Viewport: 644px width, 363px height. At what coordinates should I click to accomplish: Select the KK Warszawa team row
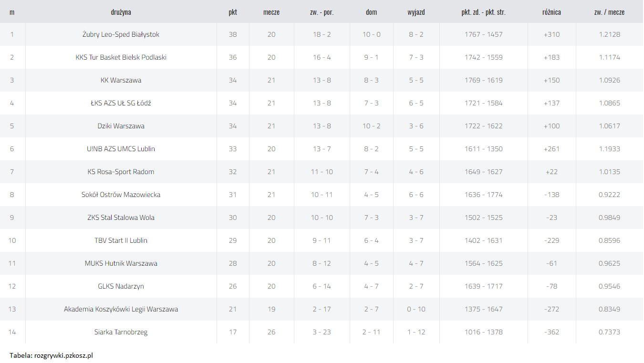[322, 80]
